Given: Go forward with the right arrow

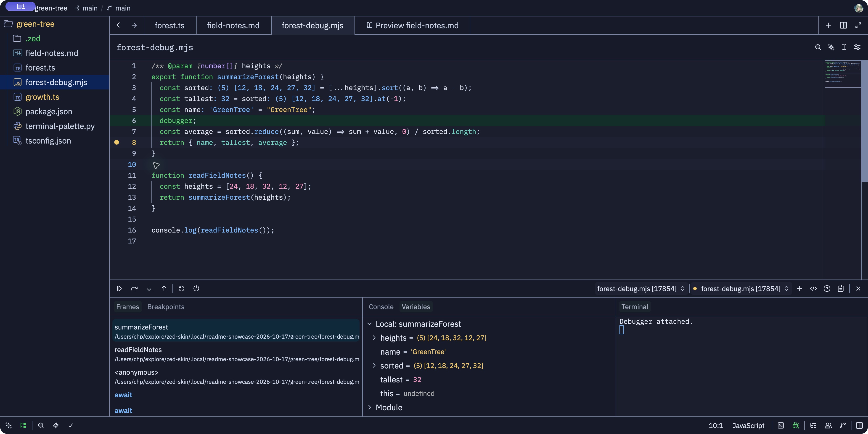Looking at the screenshot, I should coord(134,25).
